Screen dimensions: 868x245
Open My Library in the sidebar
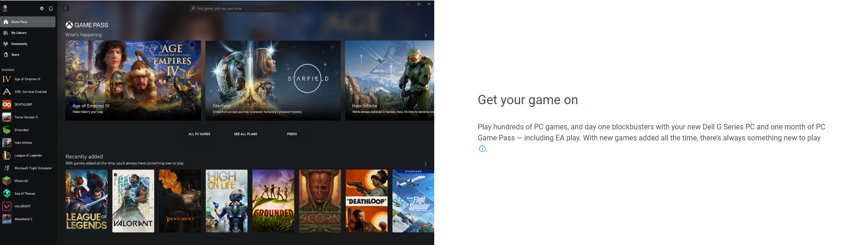point(28,33)
